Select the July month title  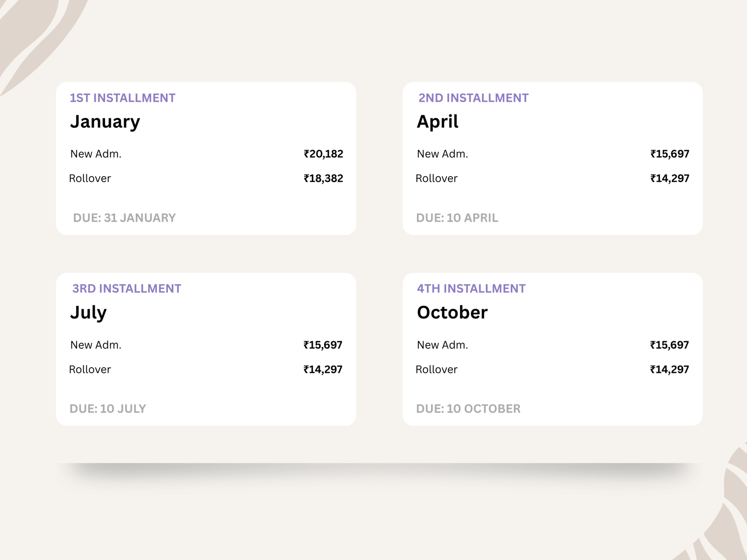pos(88,313)
